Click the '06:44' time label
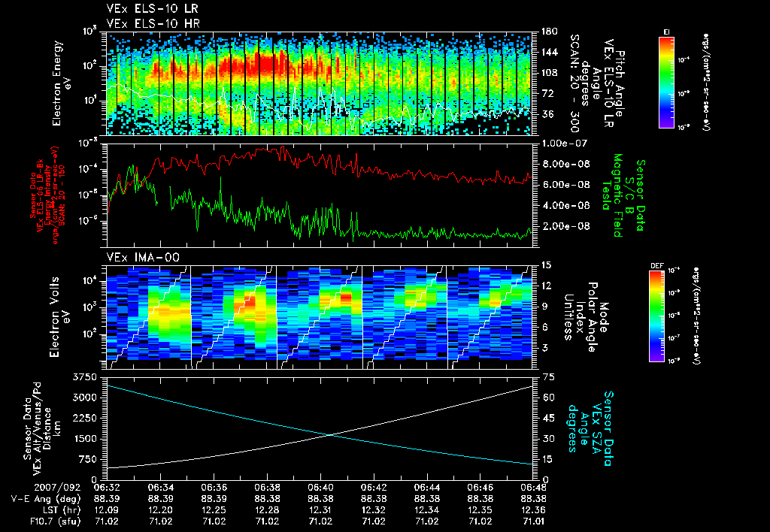The width and height of the screenshot is (770, 532). pyautogui.click(x=427, y=488)
